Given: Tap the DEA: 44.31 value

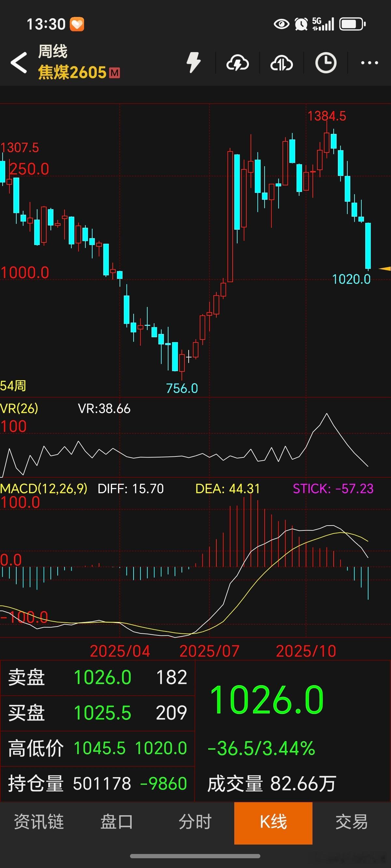Looking at the screenshot, I should tap(228, 489).
